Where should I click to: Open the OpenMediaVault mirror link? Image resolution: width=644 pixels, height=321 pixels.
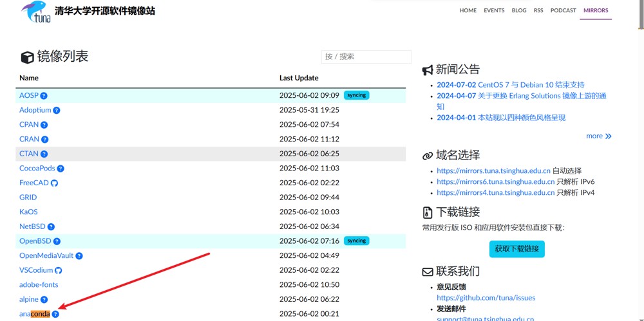point(46,256)
